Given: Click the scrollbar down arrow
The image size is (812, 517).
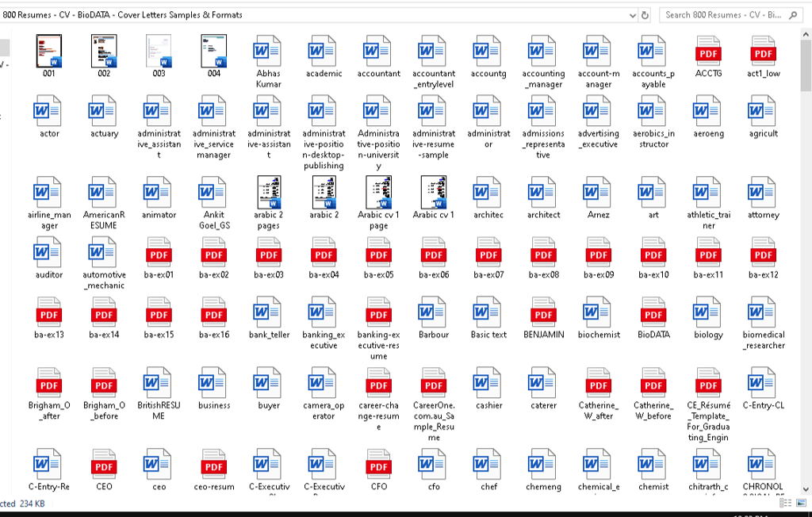Looking at the screenshot, I should 806,489.
